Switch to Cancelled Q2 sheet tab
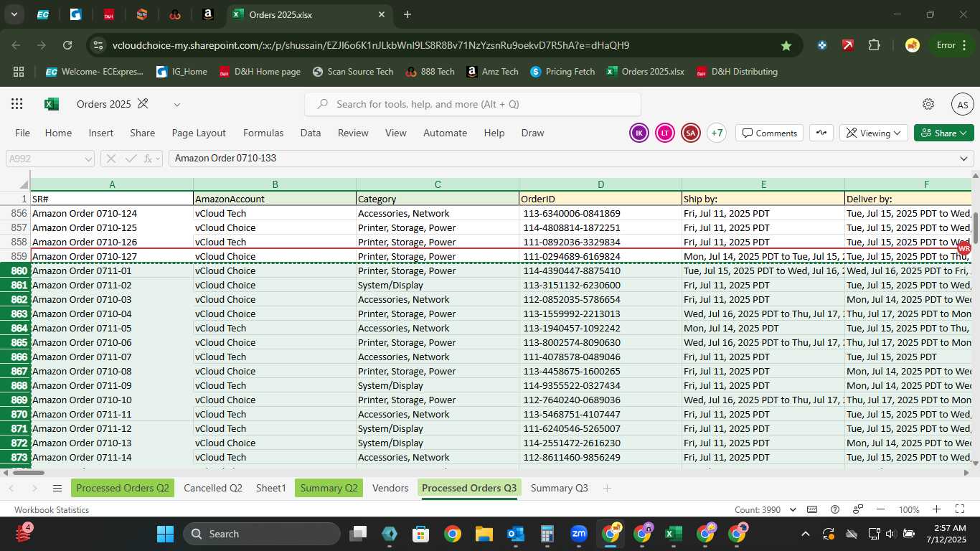Image resolution: width=980 pixels, height=551 pixels. [213, 488]
